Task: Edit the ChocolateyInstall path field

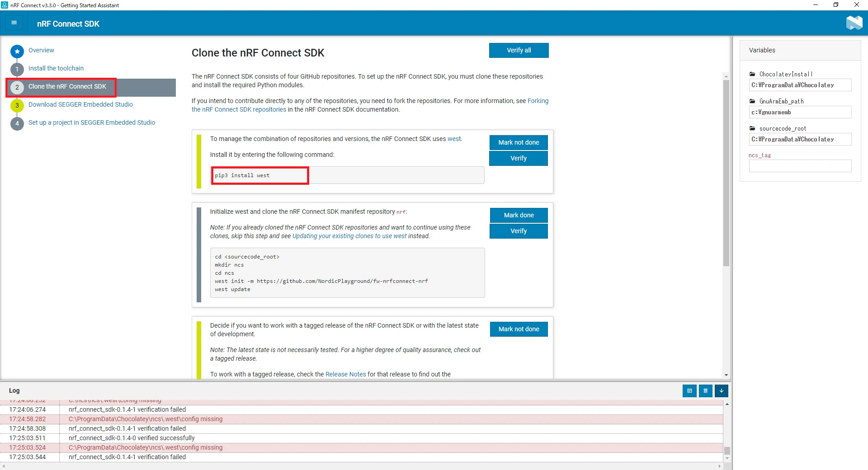Action: click(800, 85)
